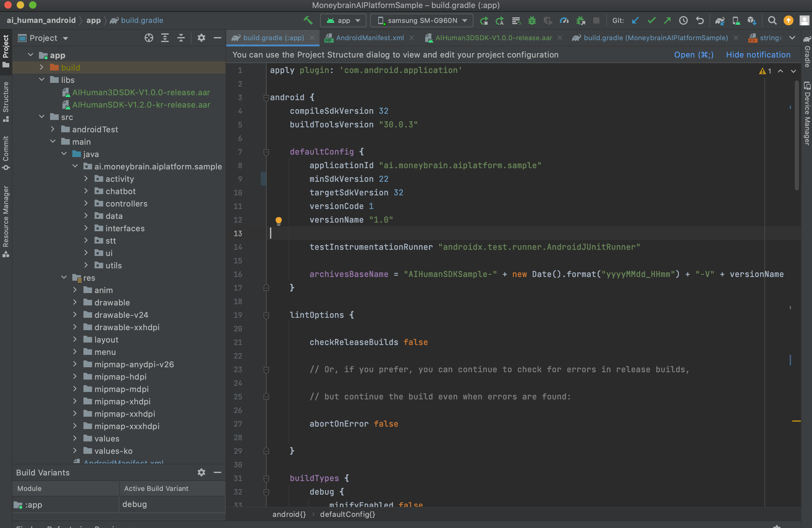This screenshot has width=812, height=528.
Task: Click Attach Debugger to Android Process icon
Action: pos(580,20)
